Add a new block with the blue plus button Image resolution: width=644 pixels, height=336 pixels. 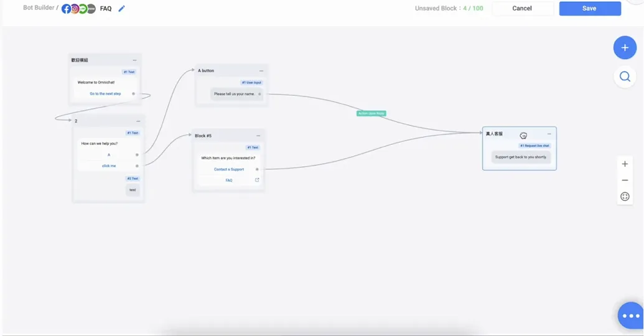tap(625, 48)
